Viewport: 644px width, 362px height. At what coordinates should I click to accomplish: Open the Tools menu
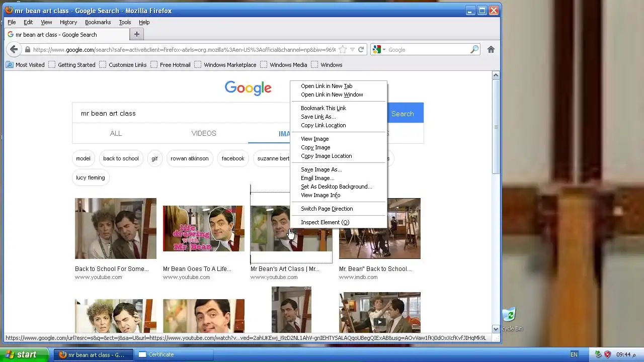click(125, 22)
